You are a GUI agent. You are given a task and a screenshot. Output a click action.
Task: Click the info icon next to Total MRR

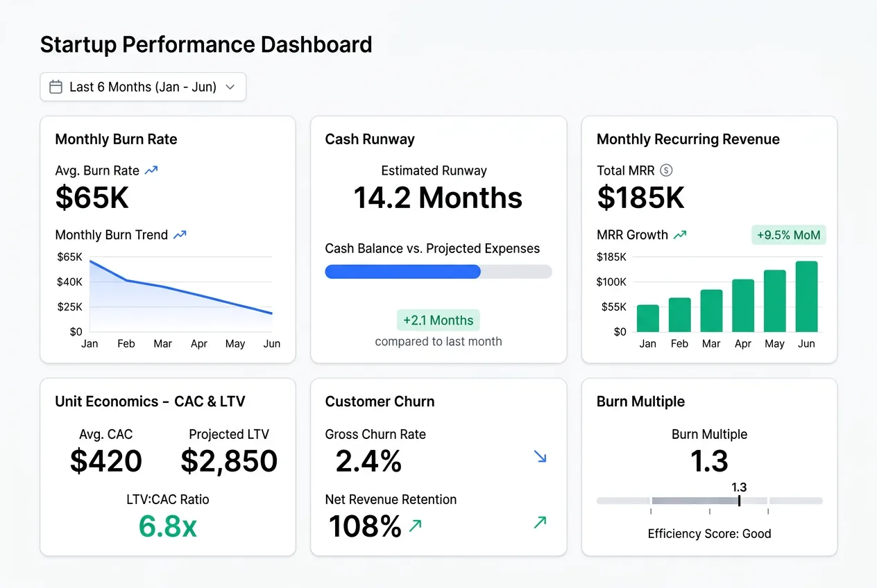[x=666, y=170]
